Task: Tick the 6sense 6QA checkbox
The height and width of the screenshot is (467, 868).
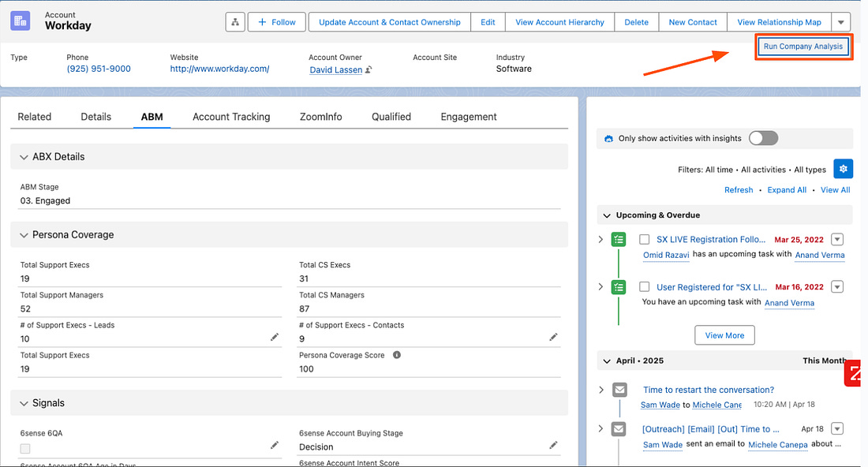Action: [25, 449]
